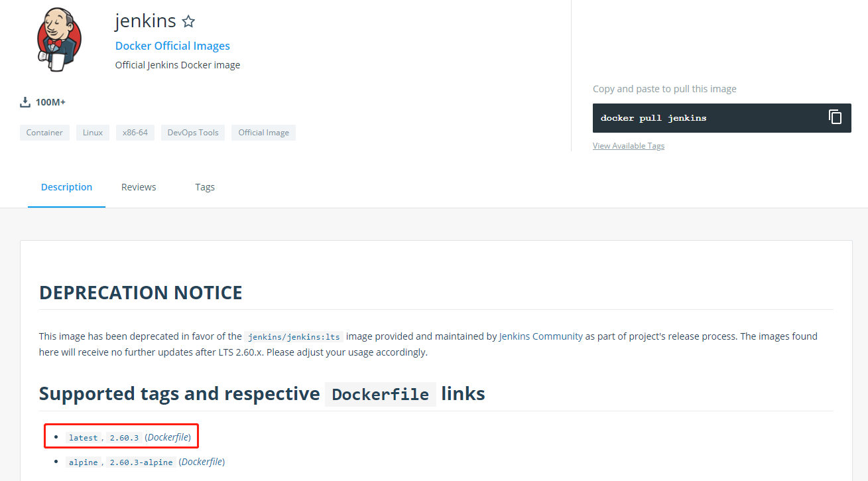Click the docker pull jenkins command box

point(722,118)
